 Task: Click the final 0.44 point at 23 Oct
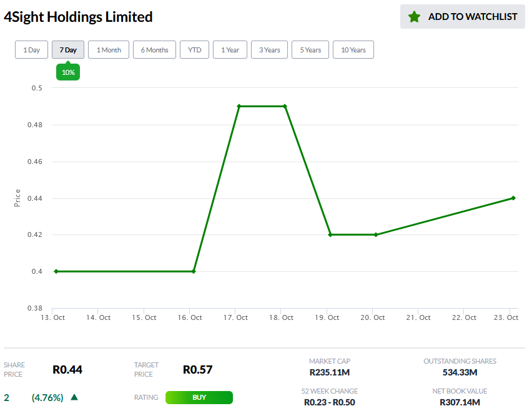[x=513, y=198]
